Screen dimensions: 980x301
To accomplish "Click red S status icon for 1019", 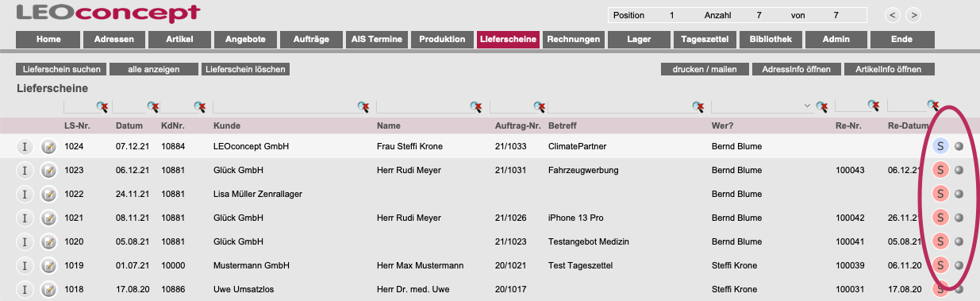I will point(940,265).
